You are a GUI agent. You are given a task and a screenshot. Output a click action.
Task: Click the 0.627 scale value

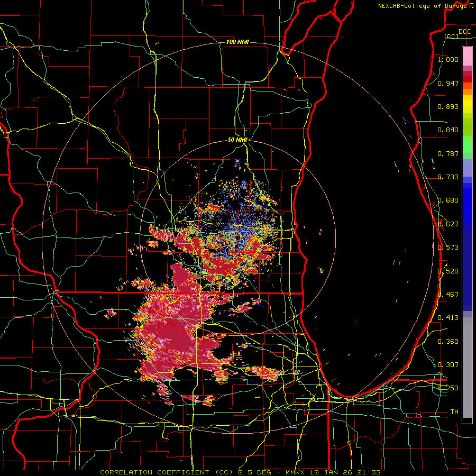448,224
